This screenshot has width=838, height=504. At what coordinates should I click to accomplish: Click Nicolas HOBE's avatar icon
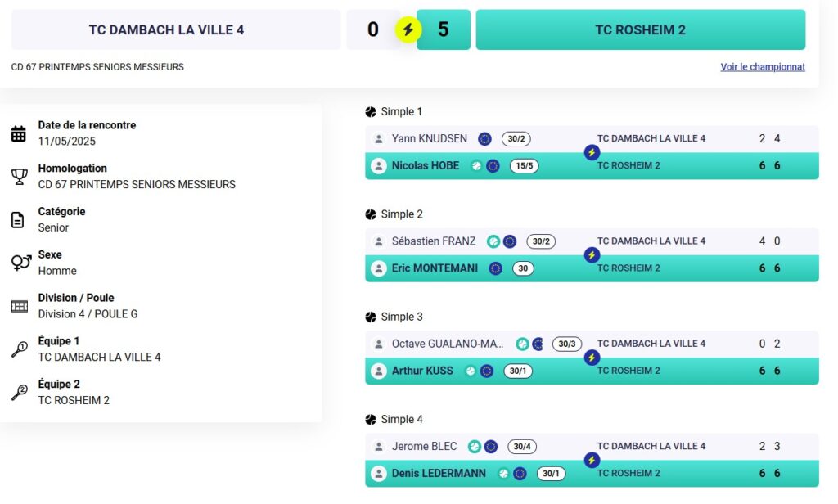(x=378, y=166)
